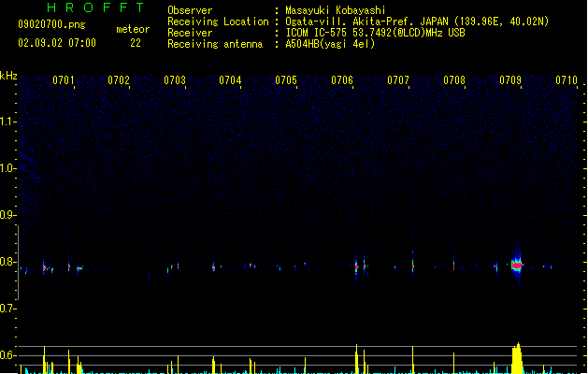The image size is (588, 374).
Task: Click the 'Receiving Location' field label
Action: [x=218, y=22]
